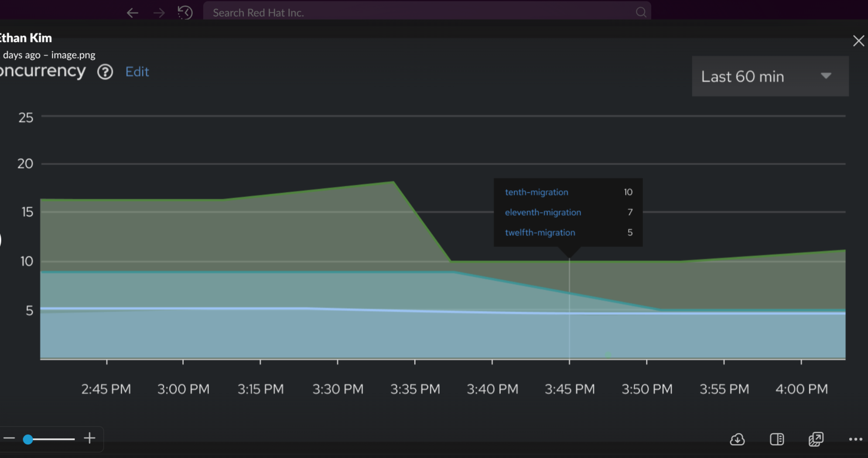
Task: Click the back navigation arrow
Action: pos(132,13)
